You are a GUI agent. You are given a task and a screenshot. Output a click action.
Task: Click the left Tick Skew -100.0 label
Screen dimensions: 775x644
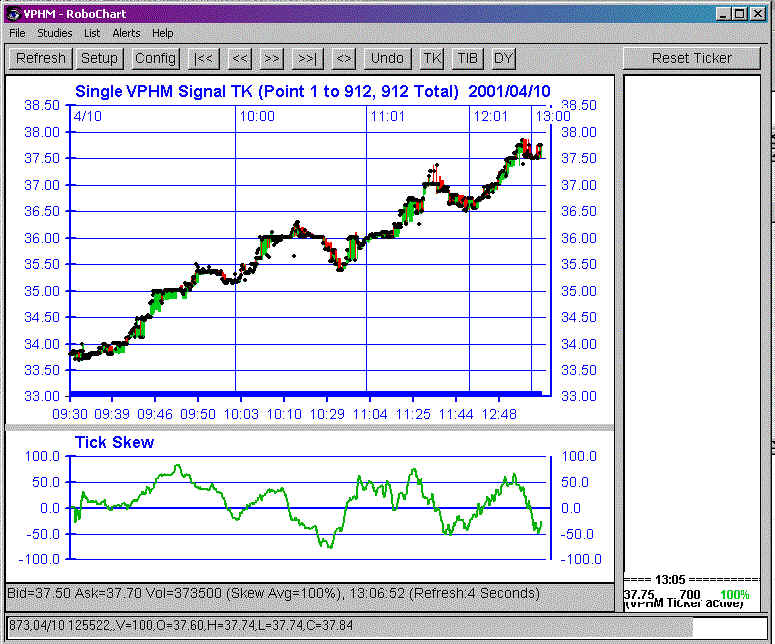click(39, 559)
